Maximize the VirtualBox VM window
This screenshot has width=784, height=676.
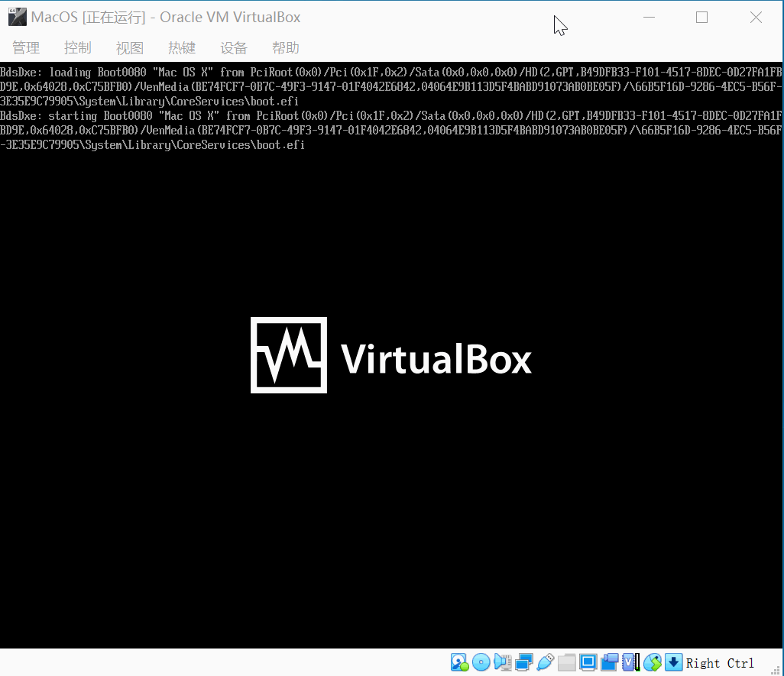[702, 18]
